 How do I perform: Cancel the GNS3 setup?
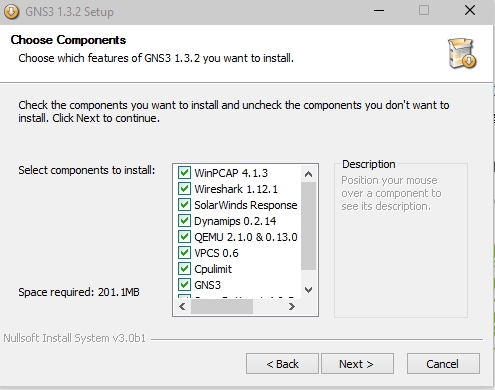click(443, 364)
